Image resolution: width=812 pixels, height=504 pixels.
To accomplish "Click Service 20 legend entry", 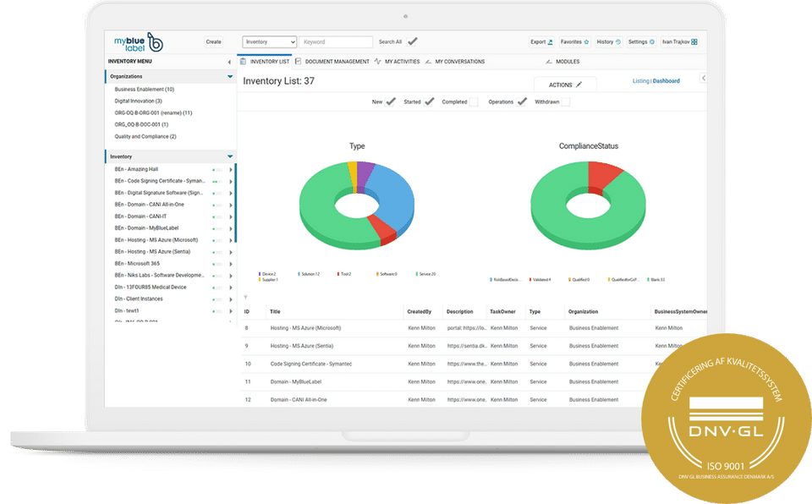I will 425,274.
